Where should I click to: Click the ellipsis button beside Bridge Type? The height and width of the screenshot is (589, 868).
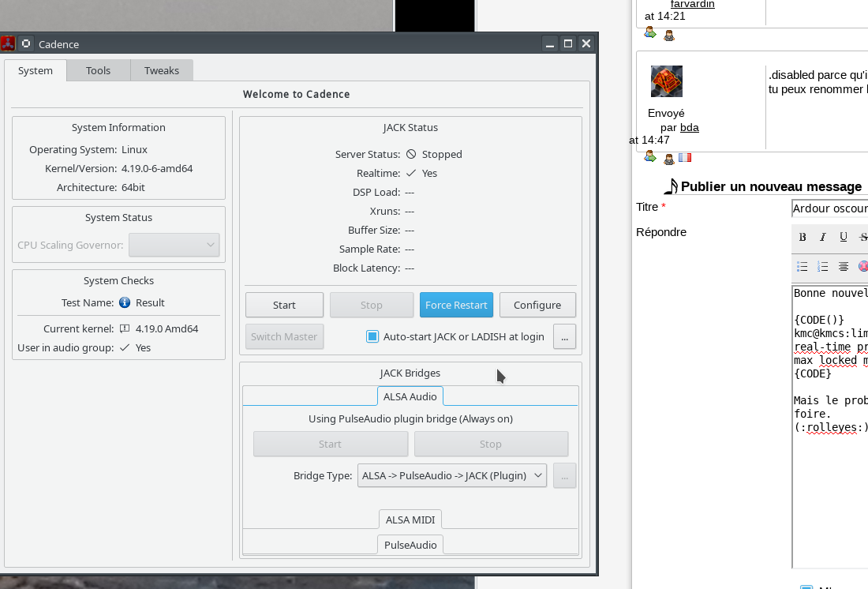tap(565, 475)
